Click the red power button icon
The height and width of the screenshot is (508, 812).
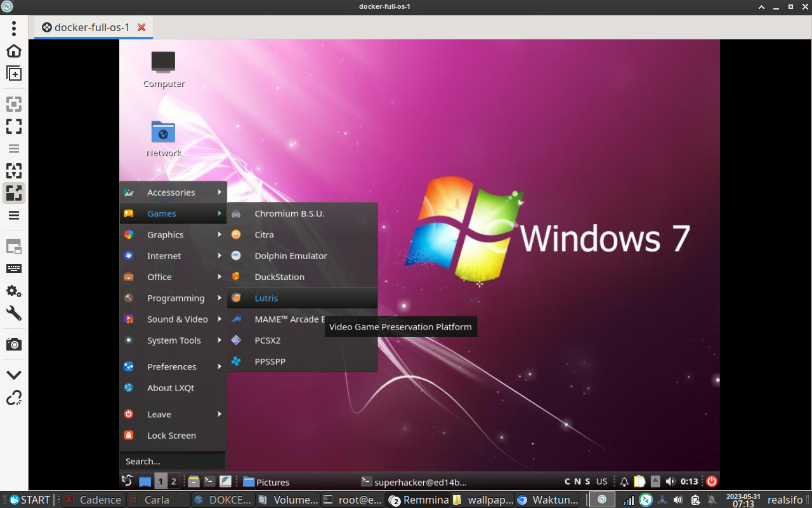click(712, 482)
